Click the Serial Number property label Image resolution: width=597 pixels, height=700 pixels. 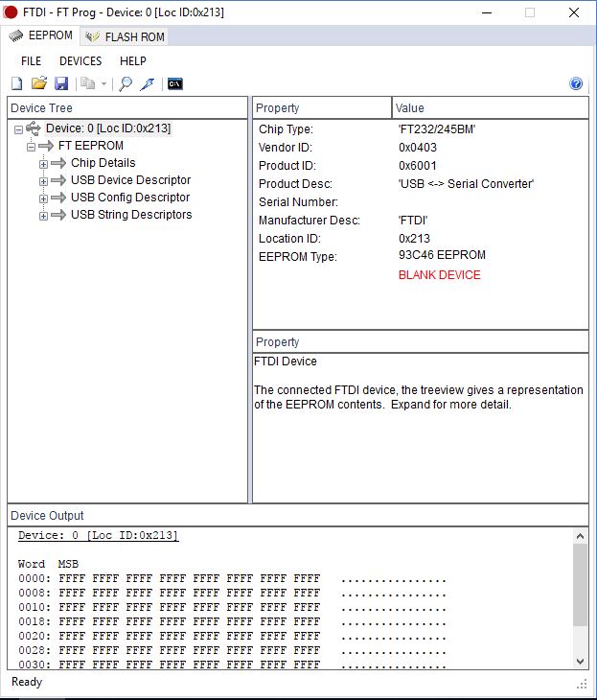pos(298,202)
